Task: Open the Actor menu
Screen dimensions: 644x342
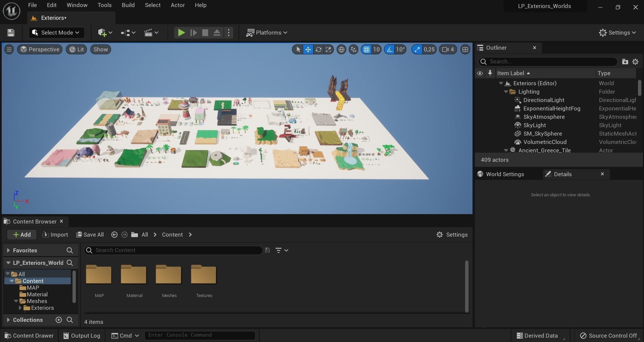Action: tap(178, 5)
